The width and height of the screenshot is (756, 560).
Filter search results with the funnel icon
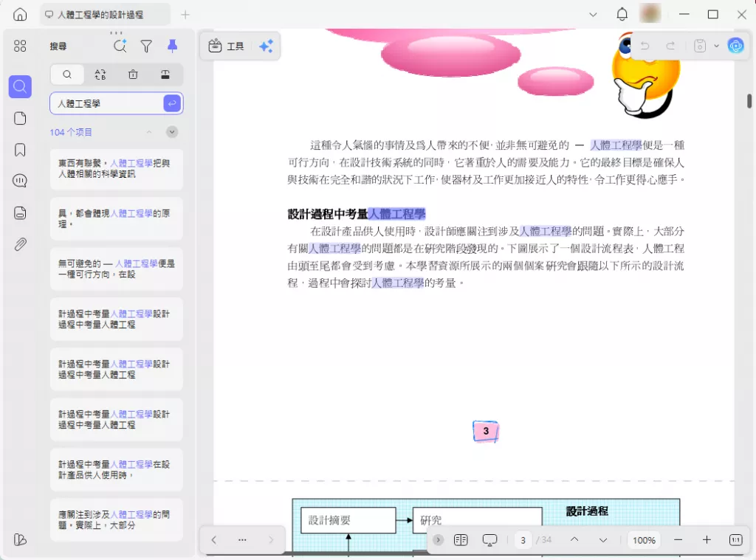[x=146, y=46]
